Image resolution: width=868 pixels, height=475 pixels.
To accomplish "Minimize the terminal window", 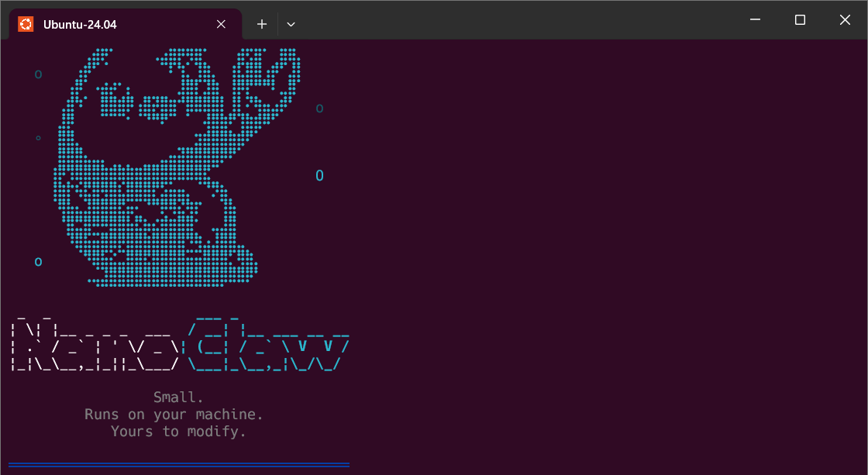I will tap(755, 20).
